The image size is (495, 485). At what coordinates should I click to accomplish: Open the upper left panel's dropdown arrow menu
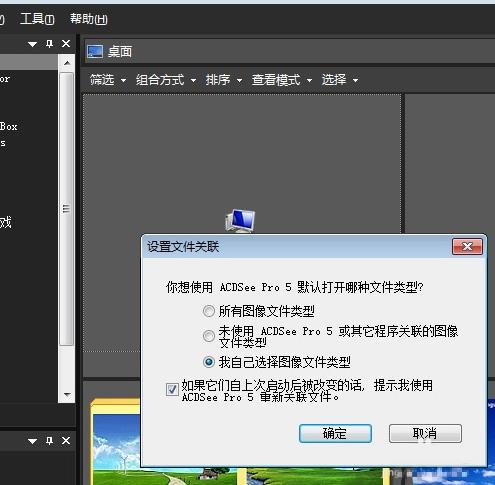click(x=32, y=44)
